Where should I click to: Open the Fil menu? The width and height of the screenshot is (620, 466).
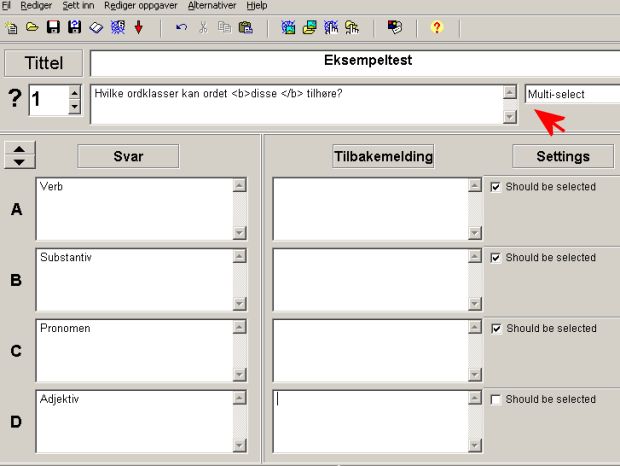6,6
